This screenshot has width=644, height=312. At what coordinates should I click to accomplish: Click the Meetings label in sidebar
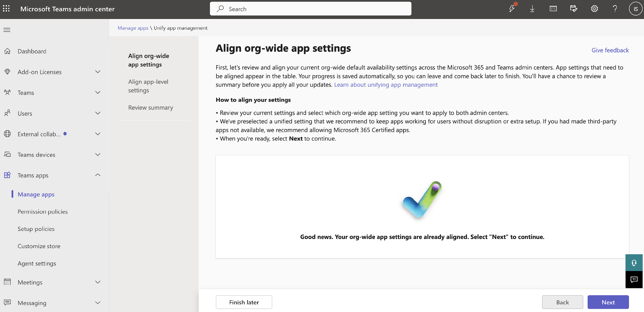tap(30, 282)
